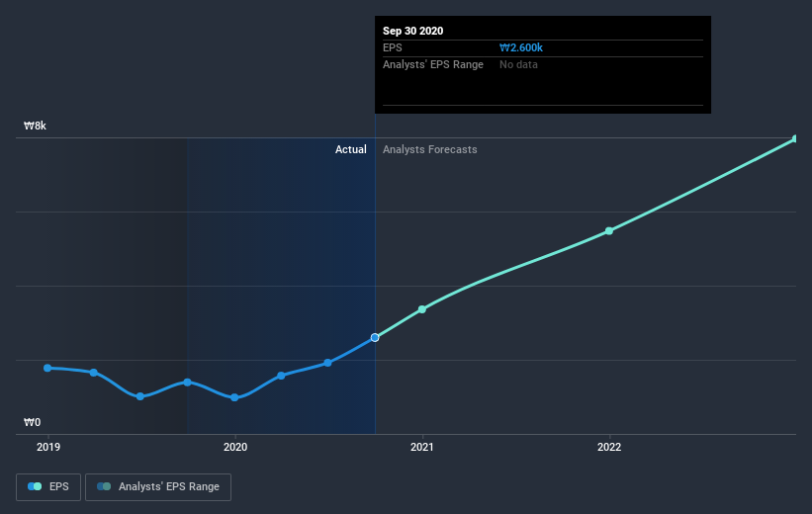This screenshot has width=812, height=514.
Task: Select the final forecast point near ₩8k
Action: point(795,138)
